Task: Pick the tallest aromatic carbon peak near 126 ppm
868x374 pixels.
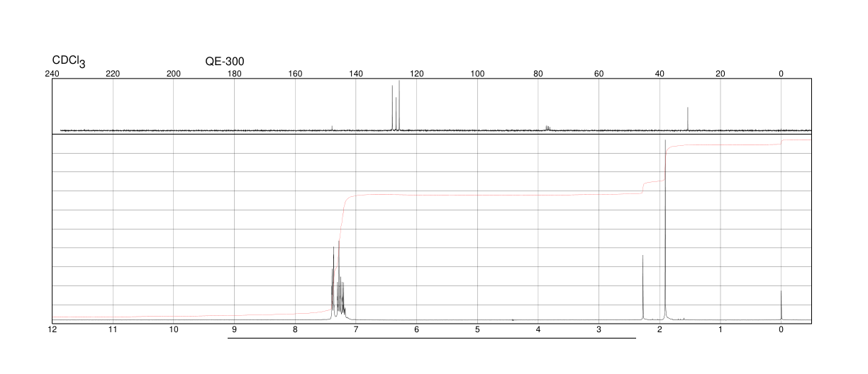Action: click(399, 106)
